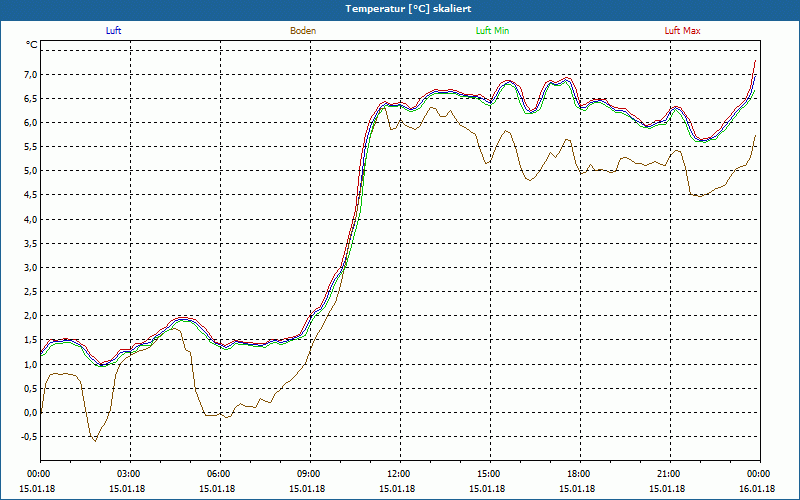Click the 1,5 y-axis value
This screenshot has height=500, width=800.
coord(30,340)
